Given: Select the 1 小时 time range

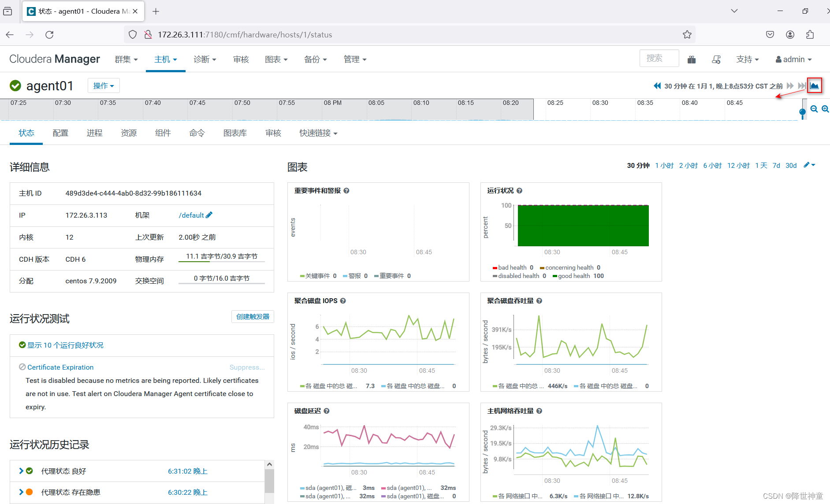Looking at the screenshot, I should (x=664, y=165).
